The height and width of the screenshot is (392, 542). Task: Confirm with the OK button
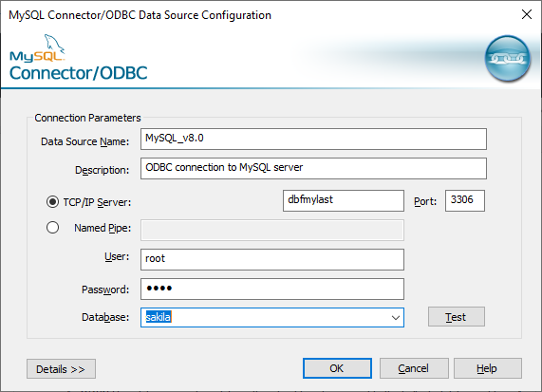point(337,368)
